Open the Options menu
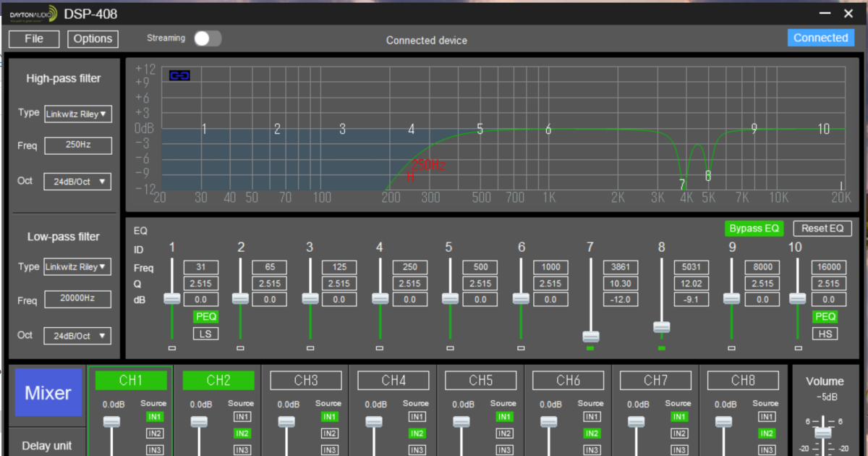The height and width of the screenshot is (456, 868). click(93, 38)
